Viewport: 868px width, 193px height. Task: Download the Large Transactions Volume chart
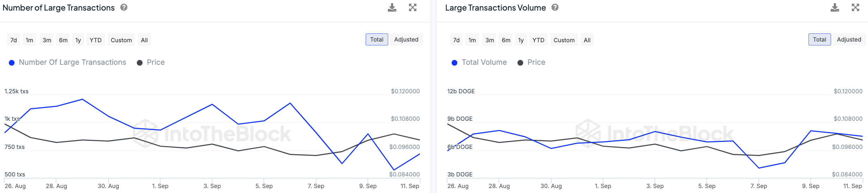835,8
